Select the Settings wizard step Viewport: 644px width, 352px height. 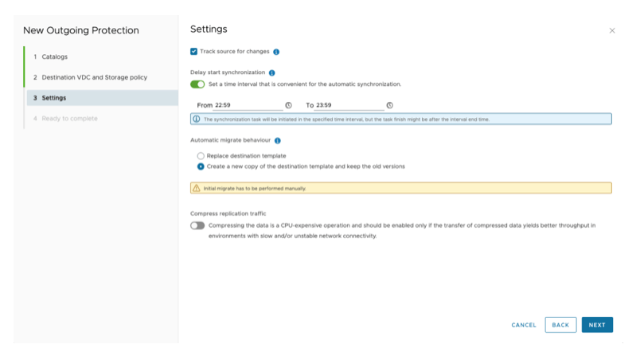click(x=53, y=98)
